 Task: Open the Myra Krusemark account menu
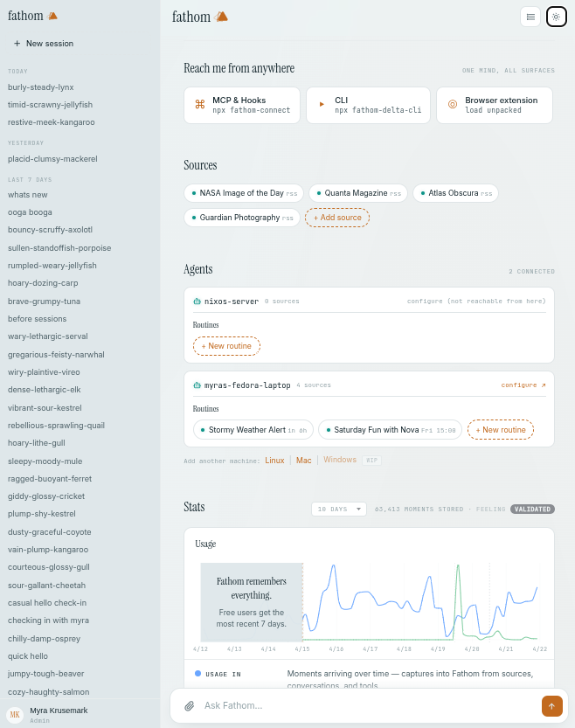[x=80, y=715]
